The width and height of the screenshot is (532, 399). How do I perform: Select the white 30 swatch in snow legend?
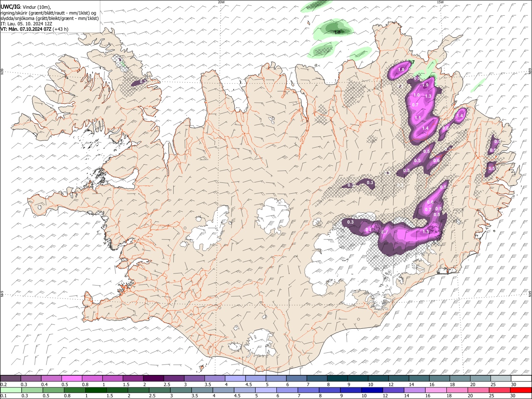[x=521, y=378]
